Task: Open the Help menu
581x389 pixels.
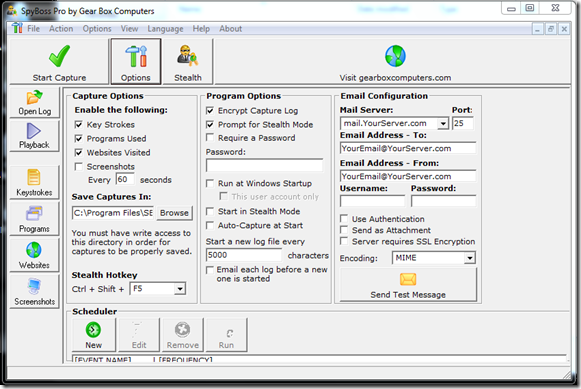Action: click(201, 29)
